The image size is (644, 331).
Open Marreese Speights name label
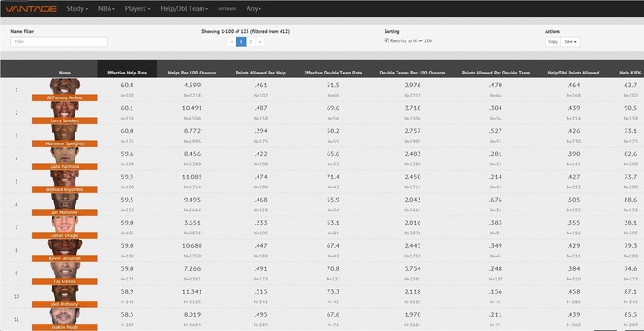pyautogui.click(x=64, y=143)
